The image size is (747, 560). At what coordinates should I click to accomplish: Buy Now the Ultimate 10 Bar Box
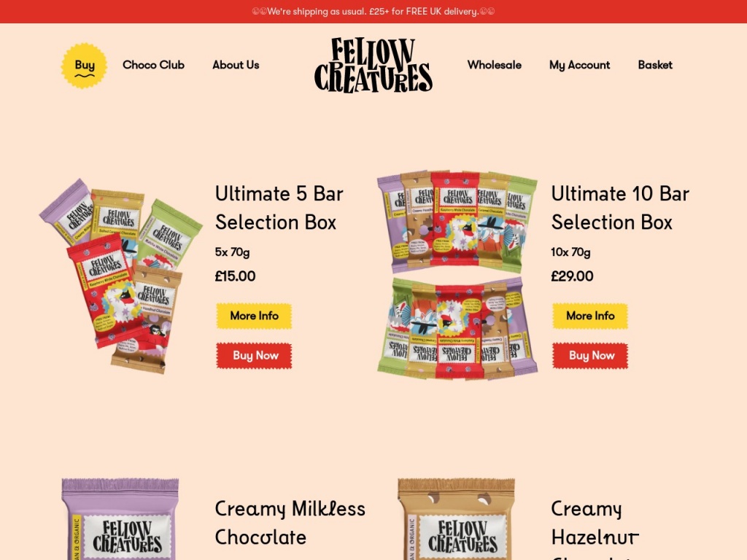point(590,356)
